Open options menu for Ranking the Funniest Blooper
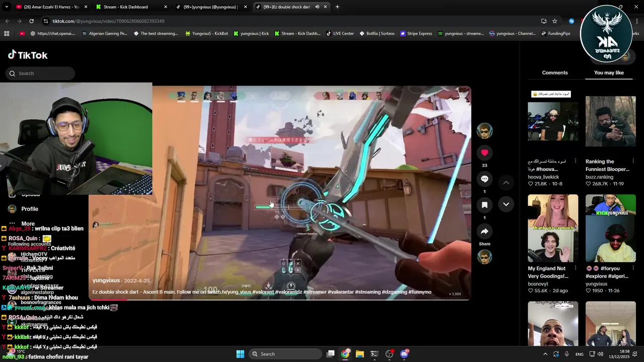Image resolution: width=644 pixels, height=362 pixels. 633,161
